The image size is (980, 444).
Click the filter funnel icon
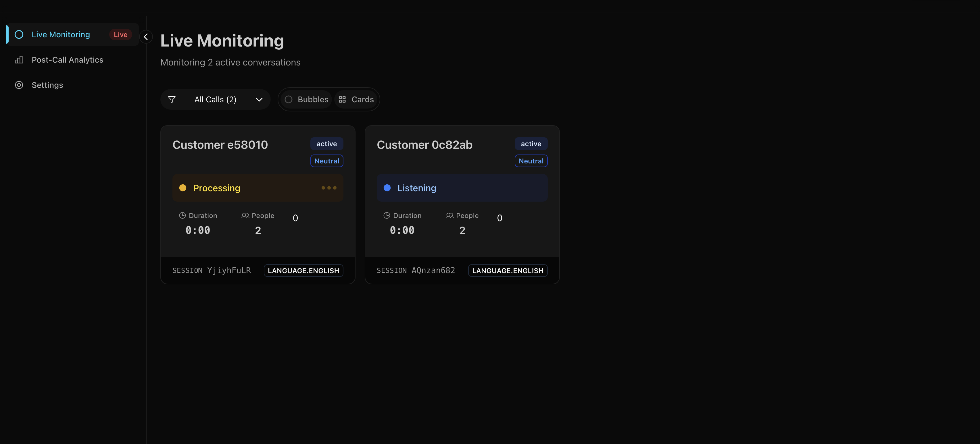tap(172, 100)
